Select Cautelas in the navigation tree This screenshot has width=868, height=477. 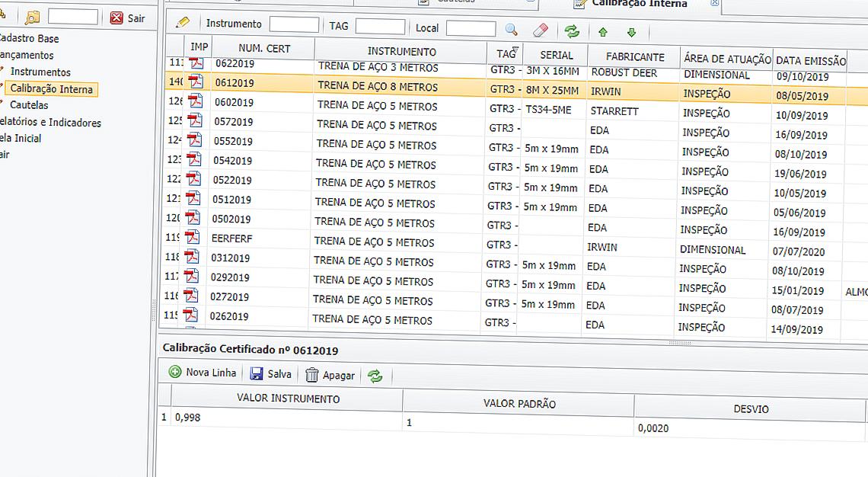point(29,105)
